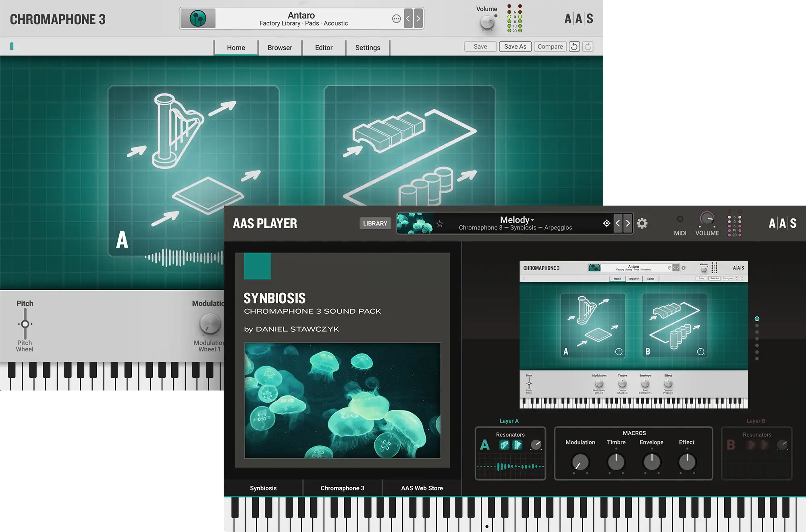
Task: Go to previous preset in Chromaphone 3
Action: coord(408,19)
